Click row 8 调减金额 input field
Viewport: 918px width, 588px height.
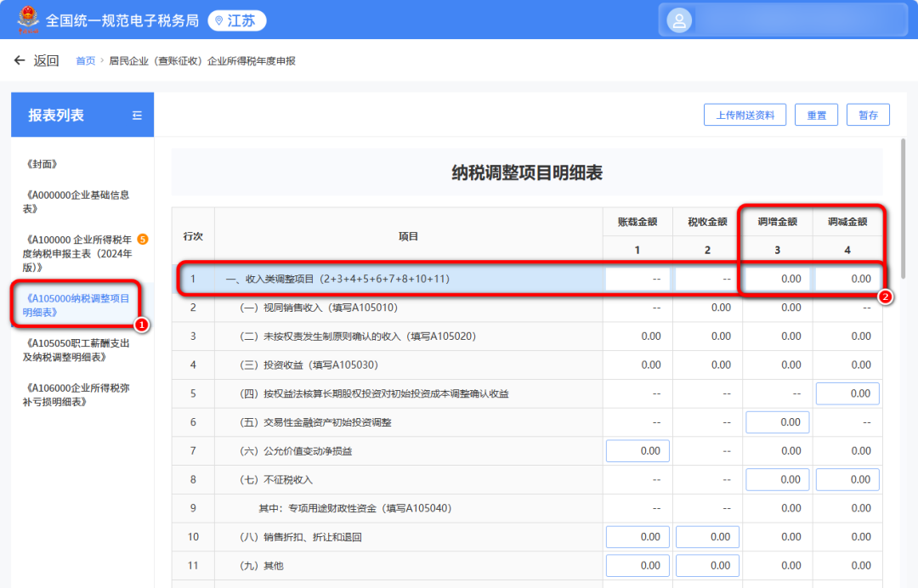pos(847,480)
